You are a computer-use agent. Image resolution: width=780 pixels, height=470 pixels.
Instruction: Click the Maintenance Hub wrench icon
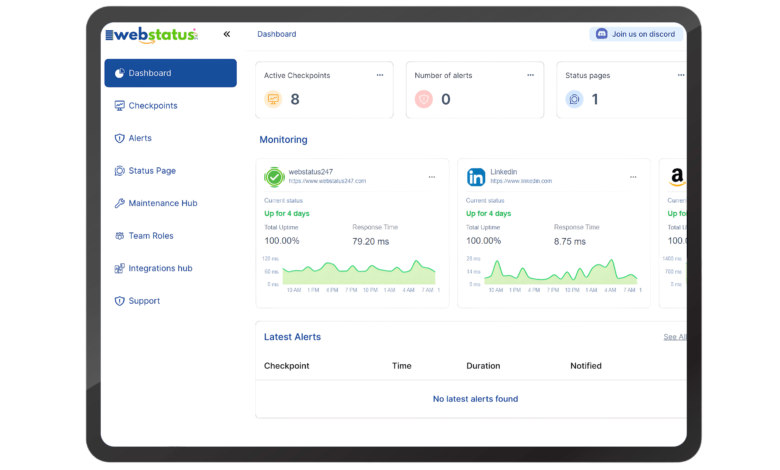[120, 203]
